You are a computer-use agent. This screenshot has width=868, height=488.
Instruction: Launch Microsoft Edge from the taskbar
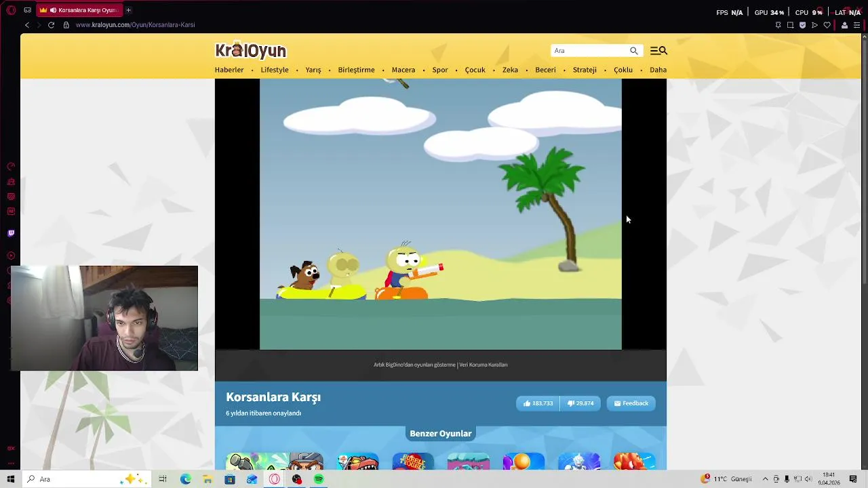click(185, 479)
